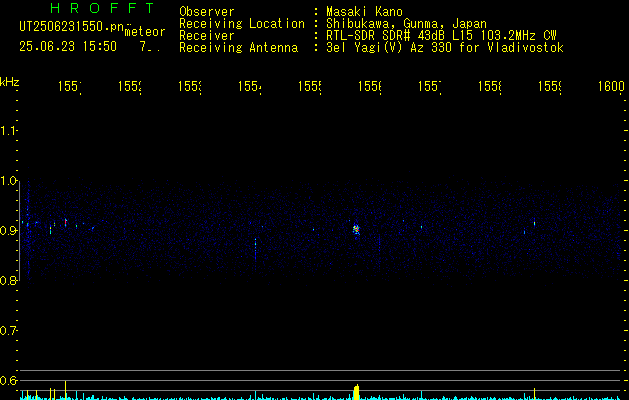The width and height of the screenshot is (629, 400).
Task: Click the 0.9 frequency axis label
Action: 8,230
